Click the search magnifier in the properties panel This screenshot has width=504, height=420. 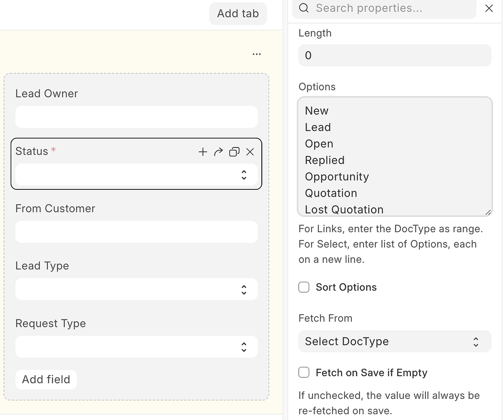coord(304,8)
